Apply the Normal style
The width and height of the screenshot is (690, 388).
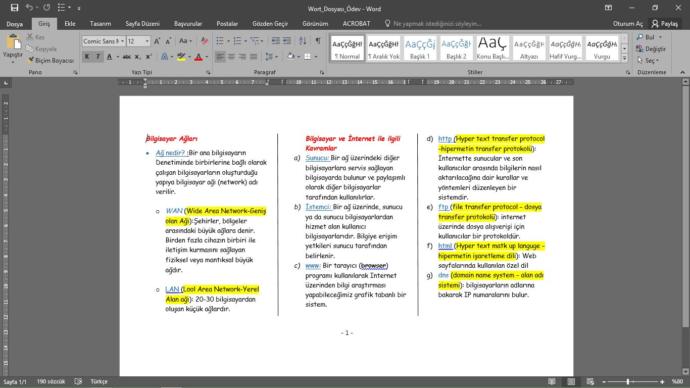pyautogui.click(x=347, y=48)
